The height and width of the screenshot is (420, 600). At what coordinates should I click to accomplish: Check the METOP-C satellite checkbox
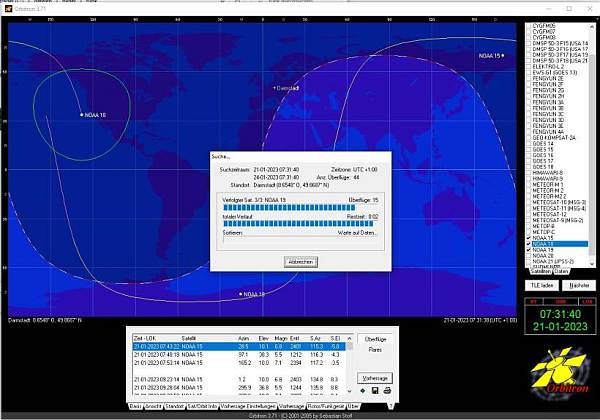[x=529, y=232]
